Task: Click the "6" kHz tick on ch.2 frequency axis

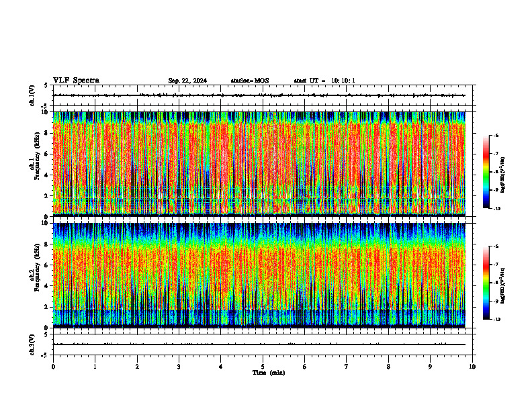Action: click(x=47, y=265)
